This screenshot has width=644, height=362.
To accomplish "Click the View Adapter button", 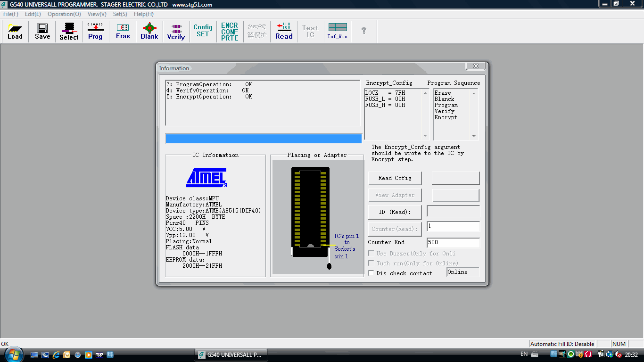I will (x=395, y=195).
